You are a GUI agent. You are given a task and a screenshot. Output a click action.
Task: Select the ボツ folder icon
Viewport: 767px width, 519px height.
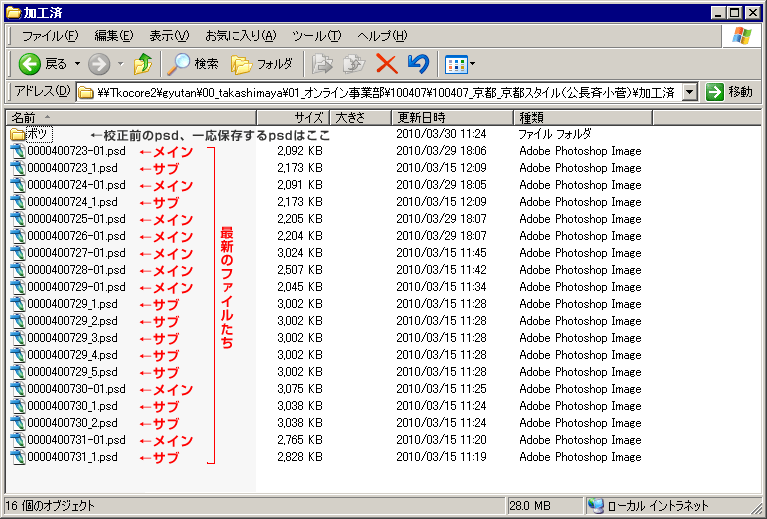click(x=17, y=134)
